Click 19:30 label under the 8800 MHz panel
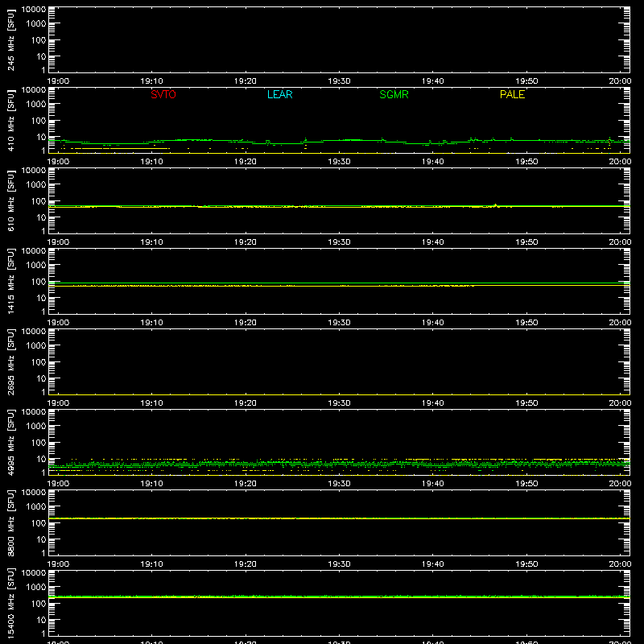The width and height of the screenshot is (644, 644). pyautogui.click(x=339, y=564)
